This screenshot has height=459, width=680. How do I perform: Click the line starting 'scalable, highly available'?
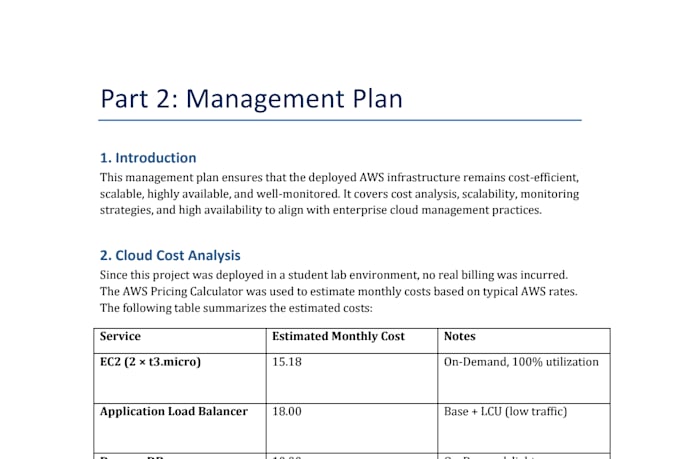pyautogui.click(x=340, y=194)
